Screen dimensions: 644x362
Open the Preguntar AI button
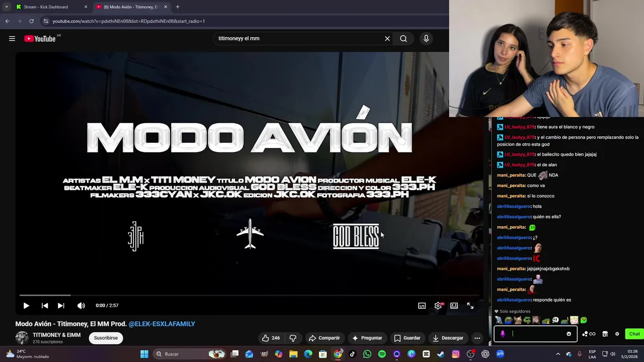click(x=367, y=338)
